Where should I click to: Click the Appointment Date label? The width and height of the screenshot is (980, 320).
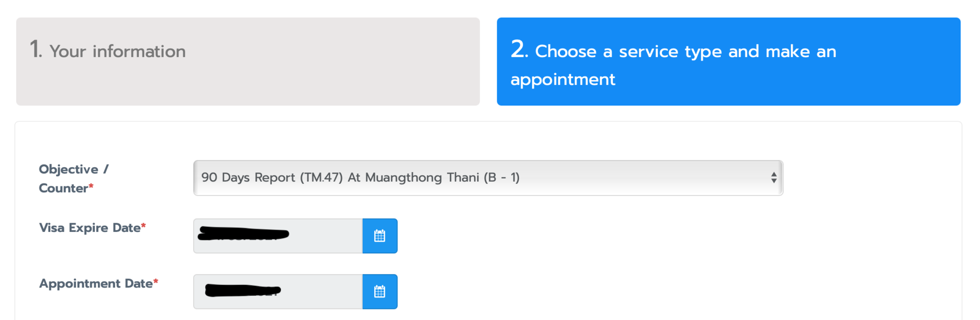[96, 284]
